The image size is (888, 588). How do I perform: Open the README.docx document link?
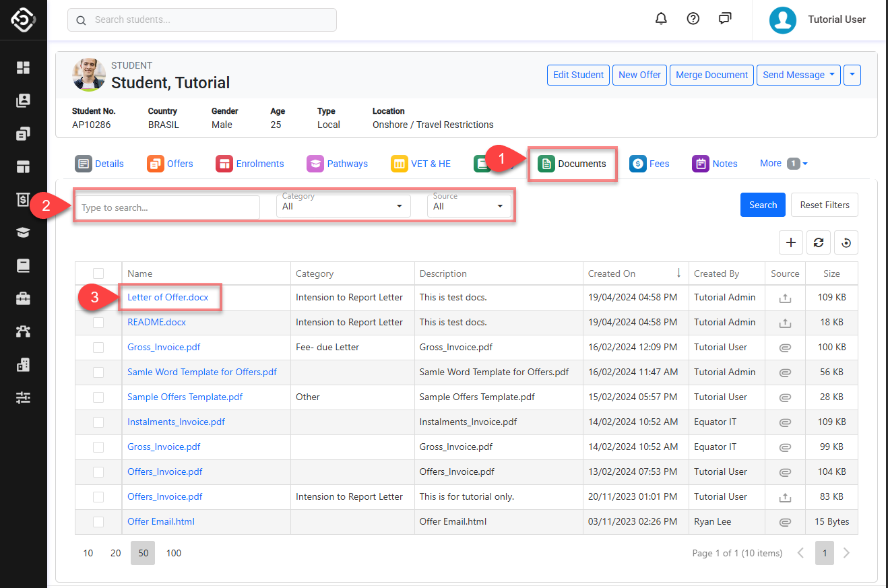(x=156, y=322)
